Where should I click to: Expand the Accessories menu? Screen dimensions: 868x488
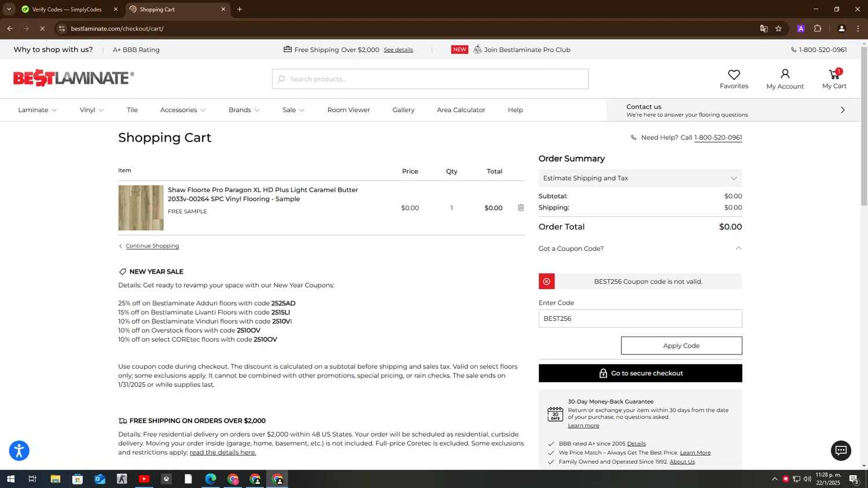(183, 110)
